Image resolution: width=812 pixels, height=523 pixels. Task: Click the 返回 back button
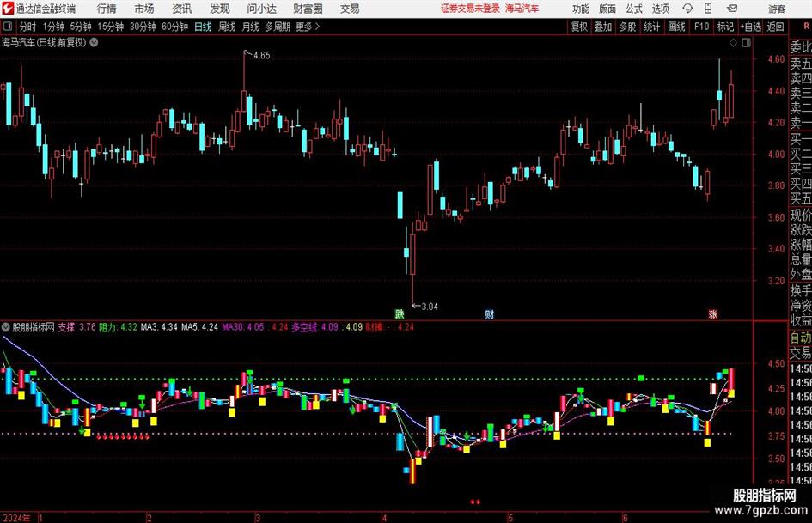[775, 27]
